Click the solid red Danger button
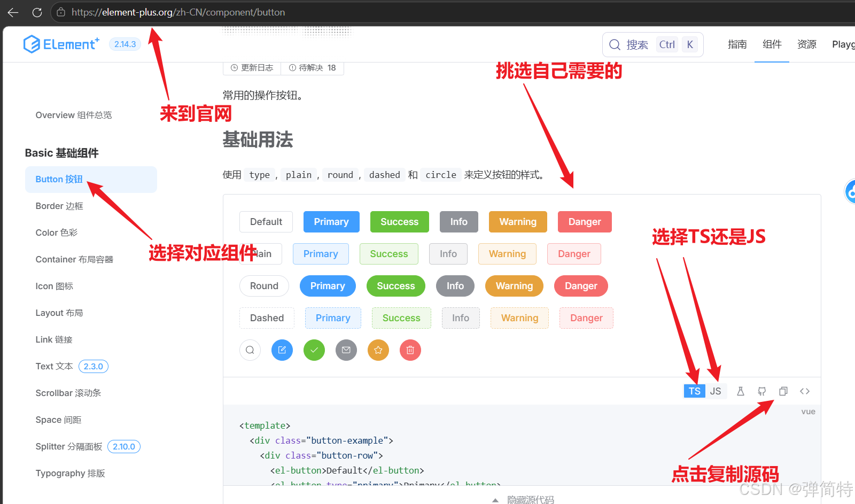 coord(585,222)
